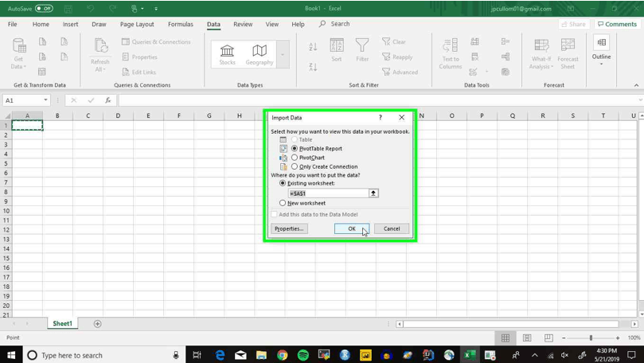
Task: Click the Forecast Sheet icon
Action: [x=568, y=45]
